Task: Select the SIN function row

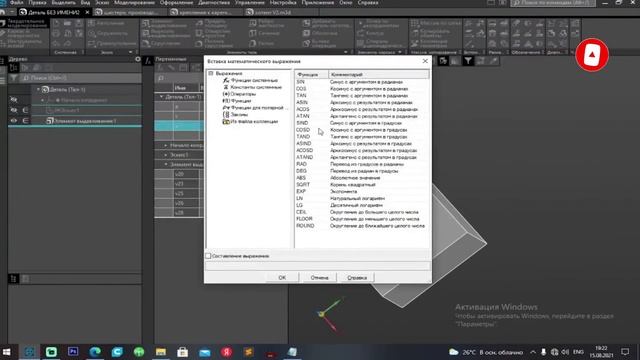Action: coord(361,82)
